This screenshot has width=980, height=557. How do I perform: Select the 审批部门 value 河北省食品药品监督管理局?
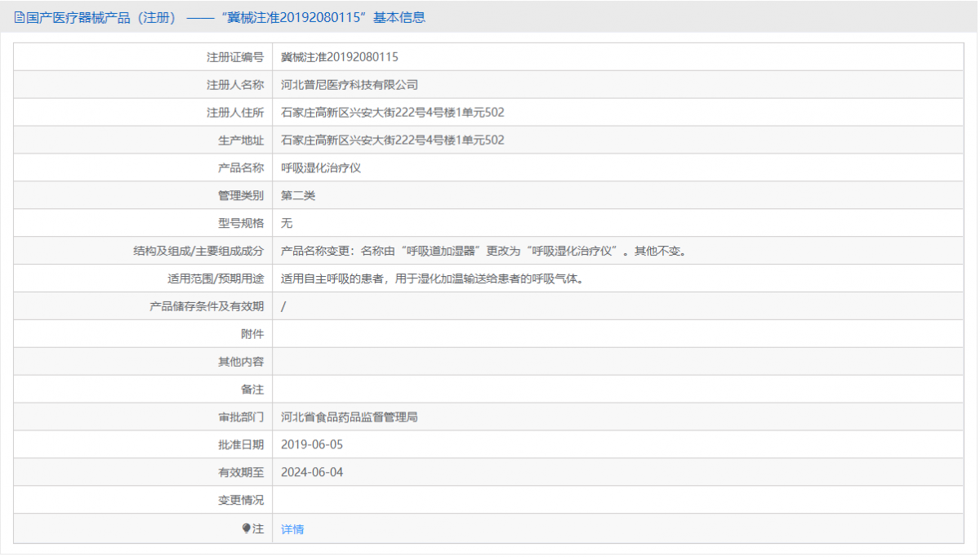point(350,417)
